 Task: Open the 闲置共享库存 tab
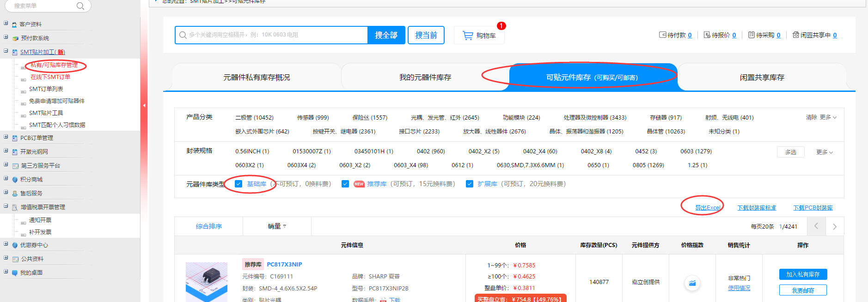(762, 77)
